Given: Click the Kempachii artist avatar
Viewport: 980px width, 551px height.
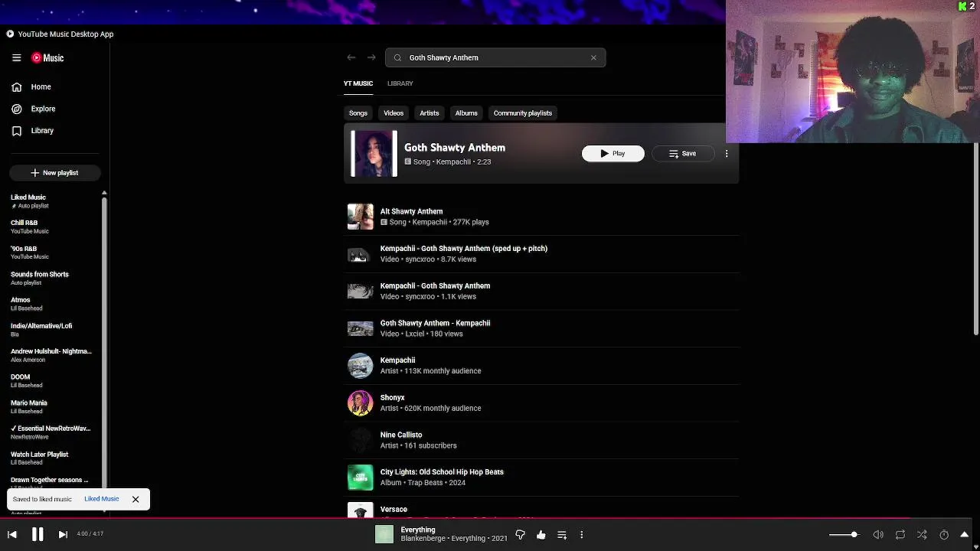Looking at the screenshot, I should click(x=361, y=366).
